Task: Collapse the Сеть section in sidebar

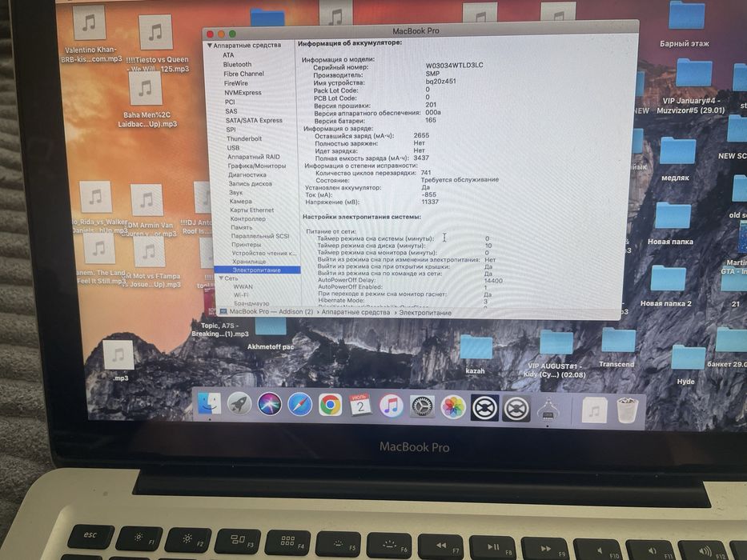Action: coord(221,278)
